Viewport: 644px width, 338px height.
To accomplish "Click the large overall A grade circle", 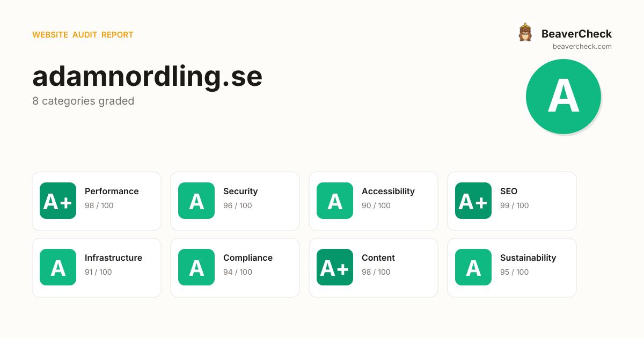I will (563, 97).
